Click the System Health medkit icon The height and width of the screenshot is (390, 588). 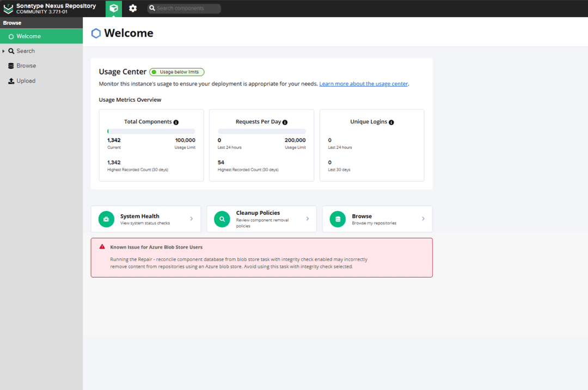tap(106, 219)
